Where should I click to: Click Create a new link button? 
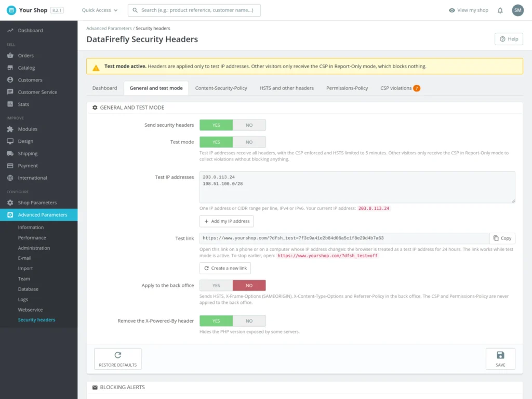pyautogui.click(x=225, y=268)
